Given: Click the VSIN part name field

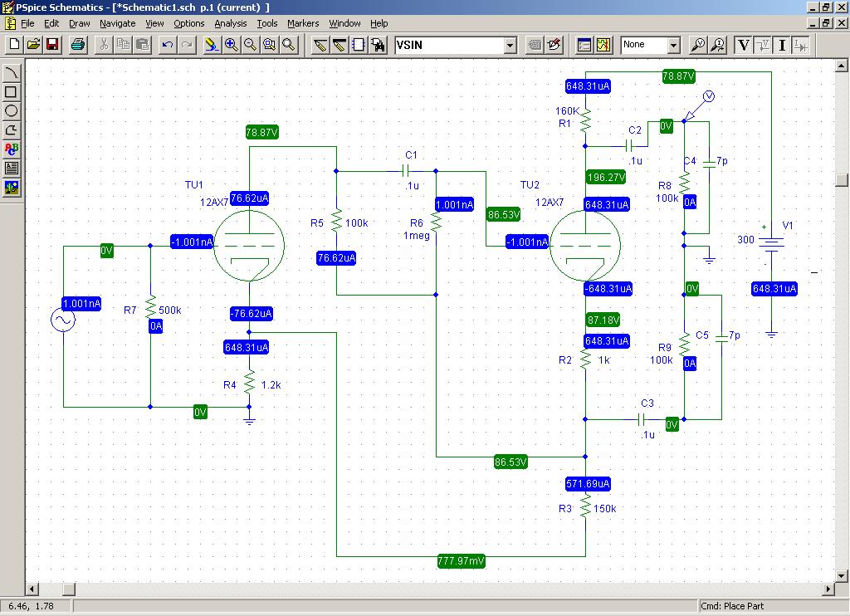Looking at the screenshot, I should click(x=449, y=45).
